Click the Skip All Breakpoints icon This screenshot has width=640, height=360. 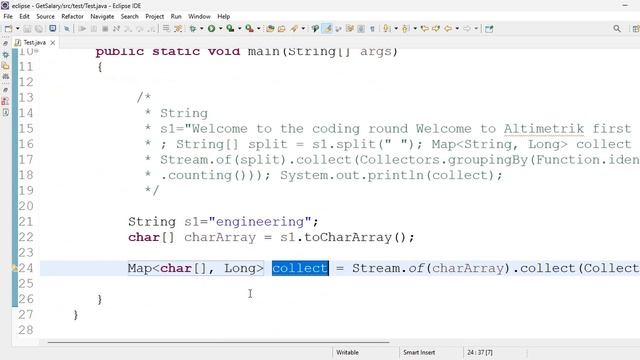point(67,29)
